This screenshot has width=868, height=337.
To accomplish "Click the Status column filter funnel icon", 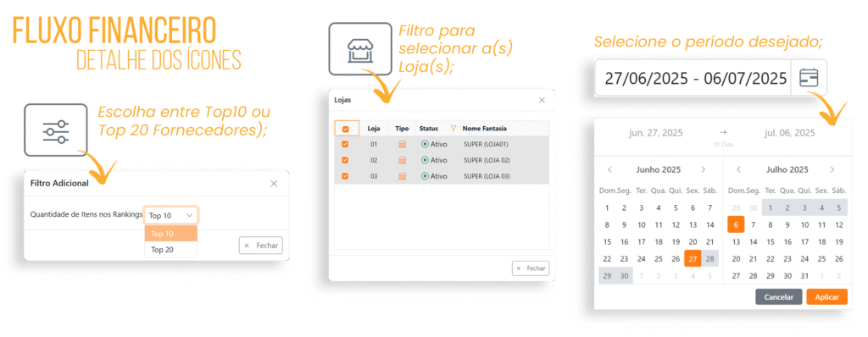I will (453, 129).
